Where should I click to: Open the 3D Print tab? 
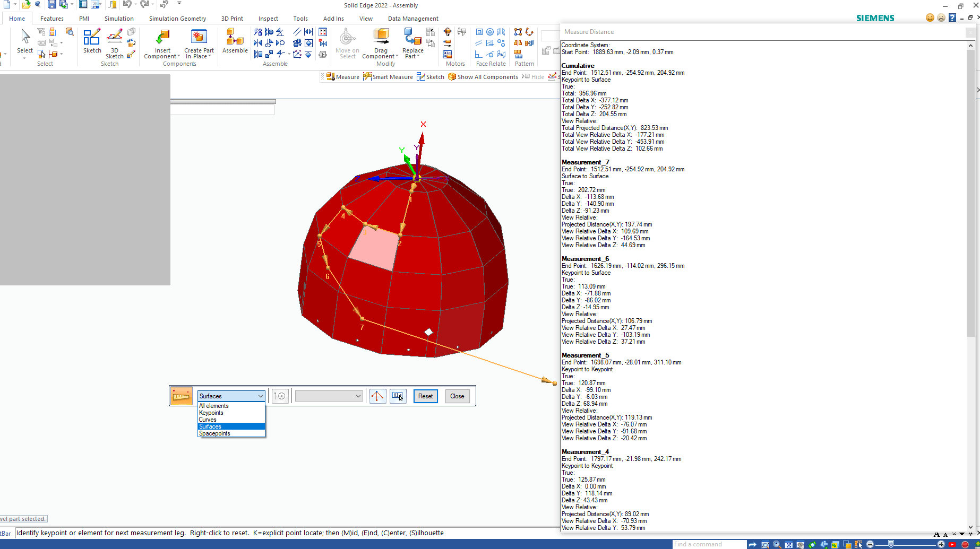pyautogui.click(x=232, y=19)
